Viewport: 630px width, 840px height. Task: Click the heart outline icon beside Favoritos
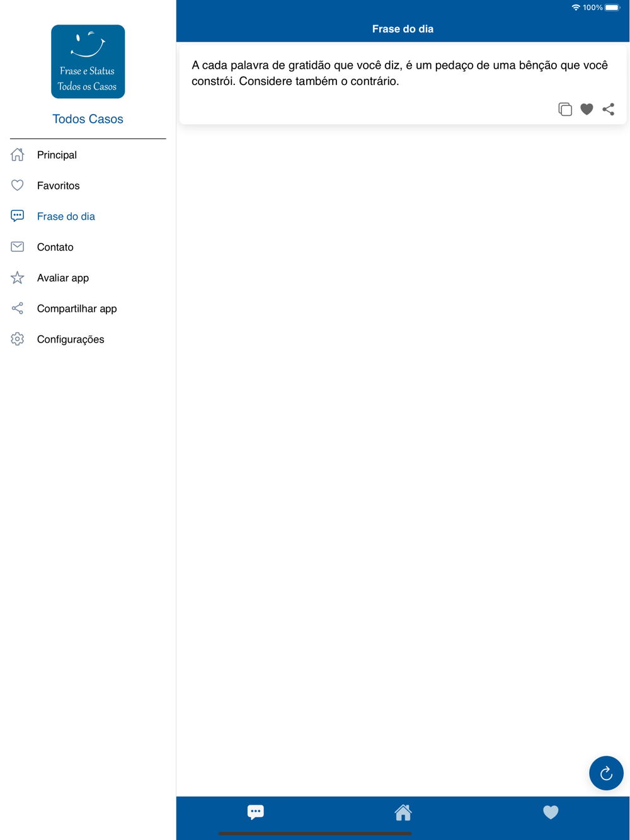tap(18, 185)
